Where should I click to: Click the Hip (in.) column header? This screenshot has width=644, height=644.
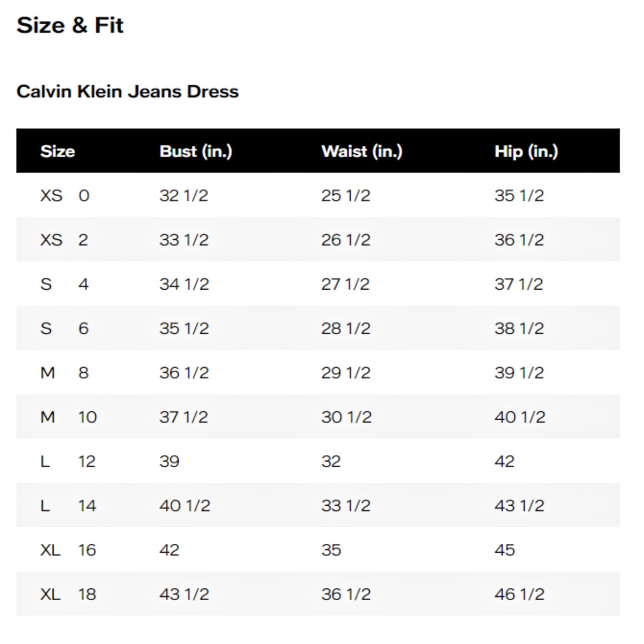point(526,152)
